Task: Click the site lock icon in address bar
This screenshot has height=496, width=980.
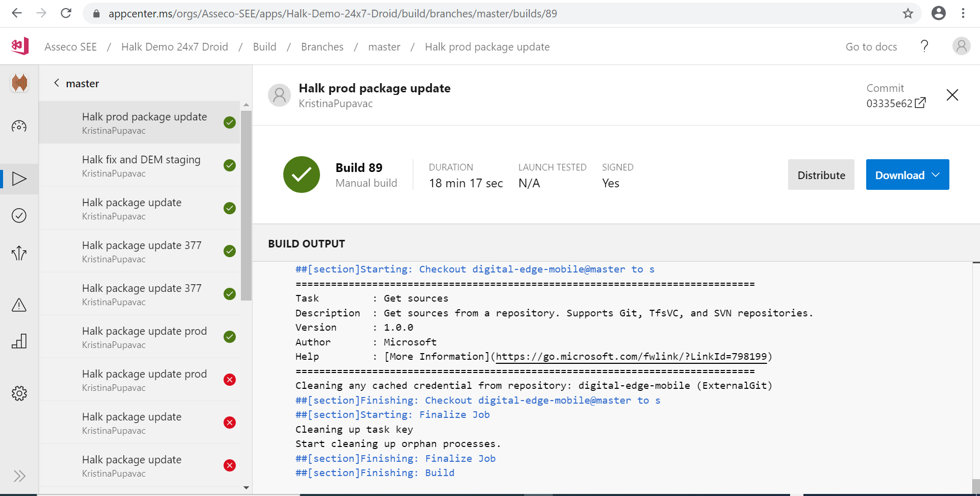Action: point(96,14)
